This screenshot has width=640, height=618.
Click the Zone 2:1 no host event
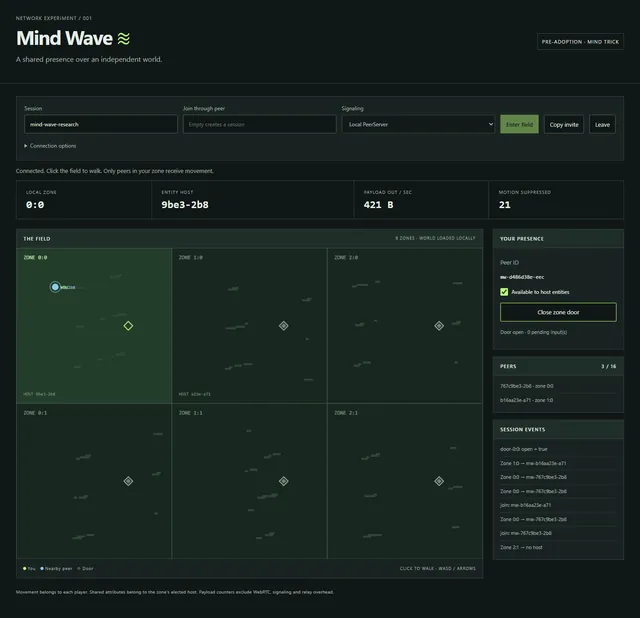coord(558,547)
